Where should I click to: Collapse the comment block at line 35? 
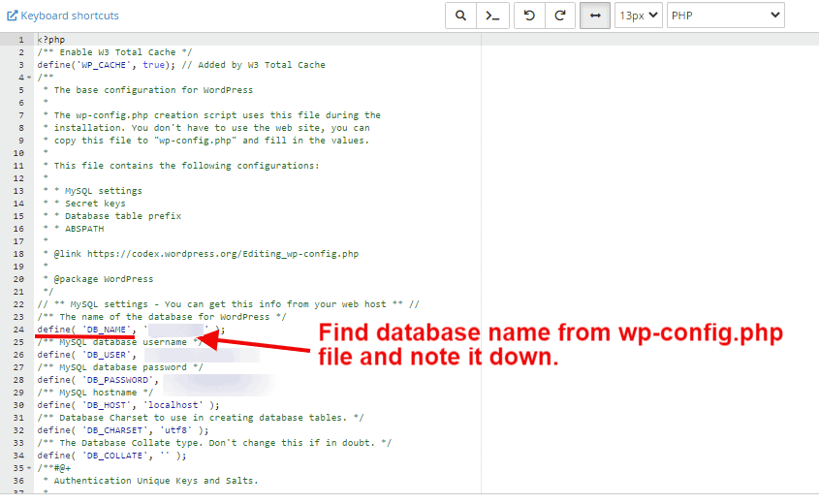point(29,468)
